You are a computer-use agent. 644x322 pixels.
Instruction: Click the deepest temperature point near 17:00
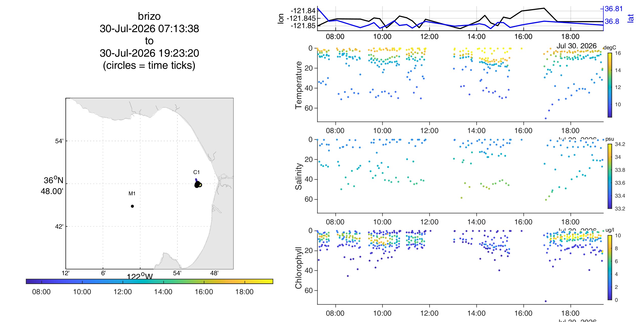coord(546,118)
